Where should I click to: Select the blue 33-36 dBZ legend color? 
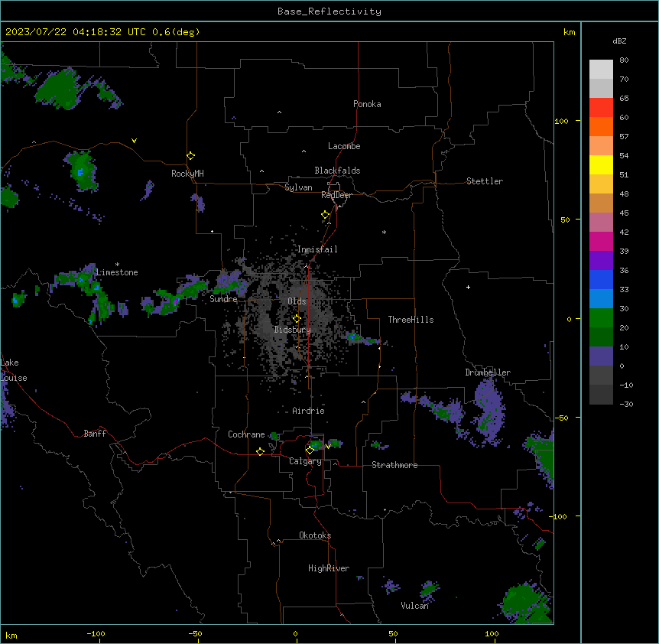601,279
